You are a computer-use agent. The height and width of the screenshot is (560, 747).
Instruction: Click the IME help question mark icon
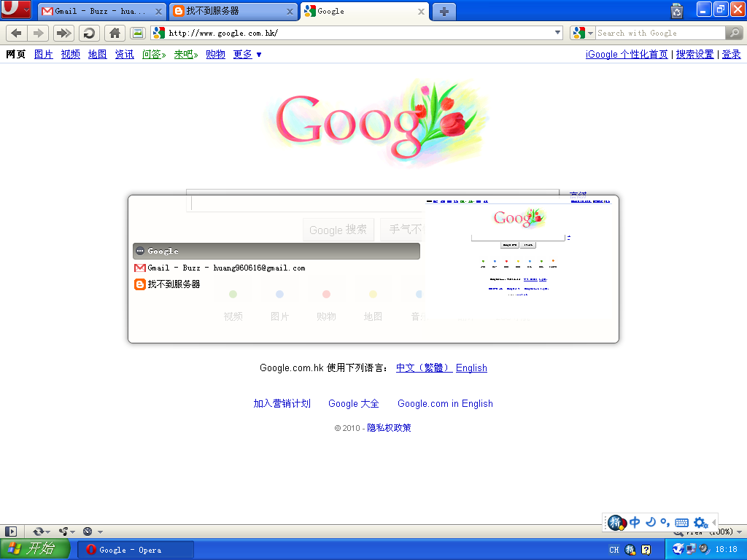coord(646,550)
